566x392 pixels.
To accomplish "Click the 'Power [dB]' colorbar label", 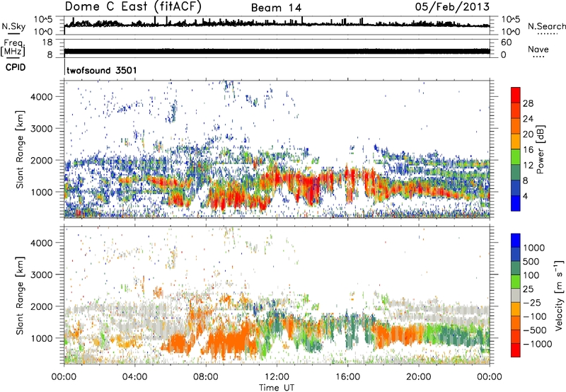I will point(540,149).
